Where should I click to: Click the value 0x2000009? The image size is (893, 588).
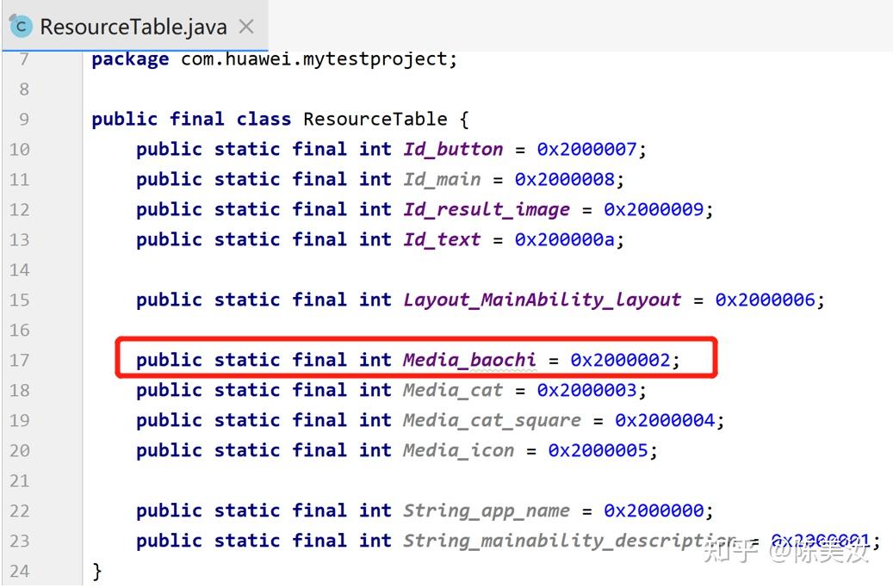tap(654, 210)
